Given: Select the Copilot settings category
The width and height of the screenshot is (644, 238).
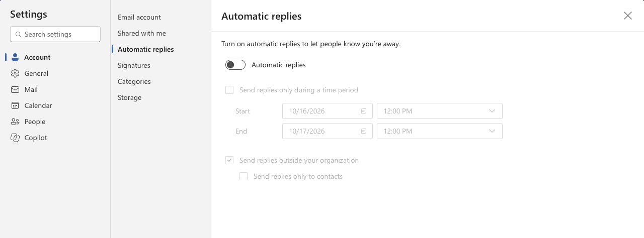Looking at the screenshot, I should [55, 138].
